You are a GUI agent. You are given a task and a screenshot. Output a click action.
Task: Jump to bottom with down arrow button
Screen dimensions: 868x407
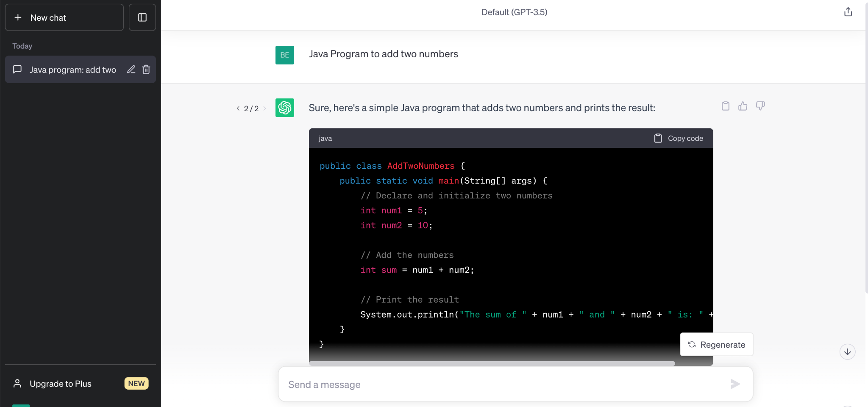point(848,352)
